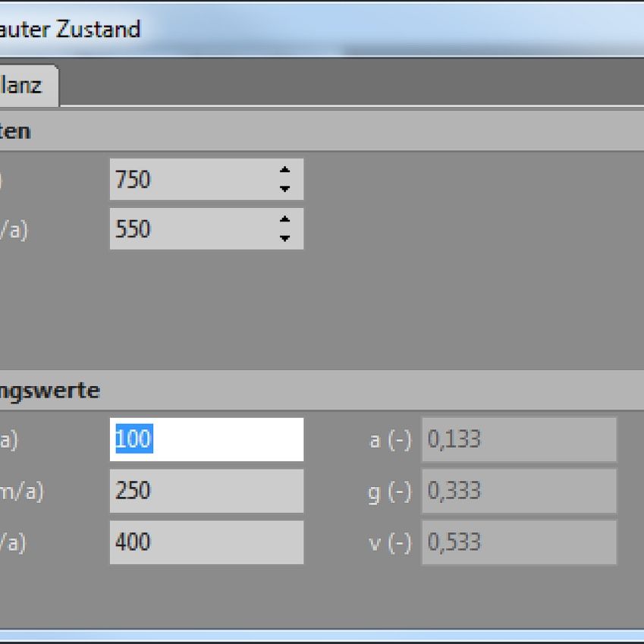
Task: Click the 'g (-)' label
Action: (390, 492)
